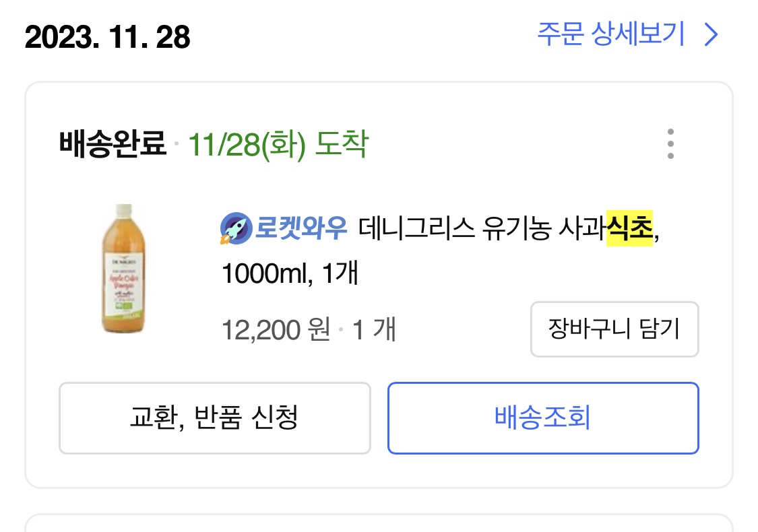Open the three-dot more options menu
This screenshot has width=758, height=532.
pos(670,143)
